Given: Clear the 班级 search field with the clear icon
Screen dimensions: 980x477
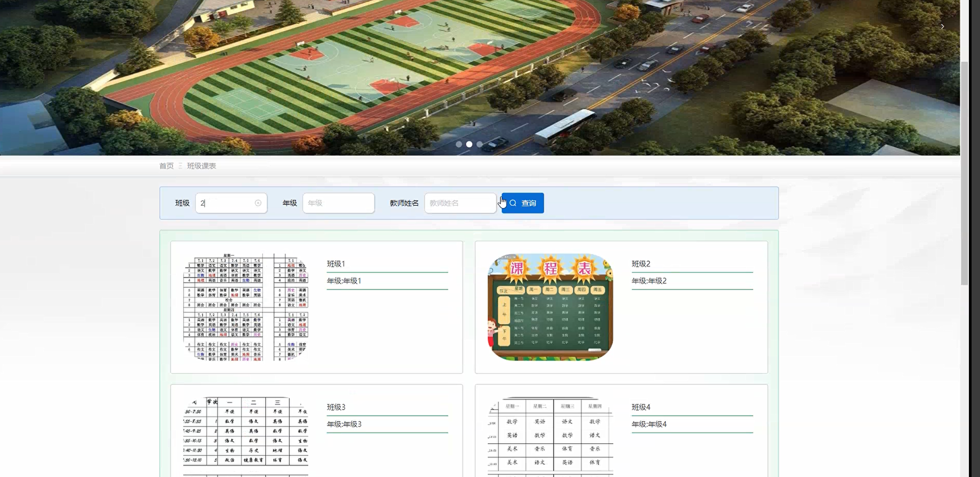Looking at the screenshot, I should 258,203.
